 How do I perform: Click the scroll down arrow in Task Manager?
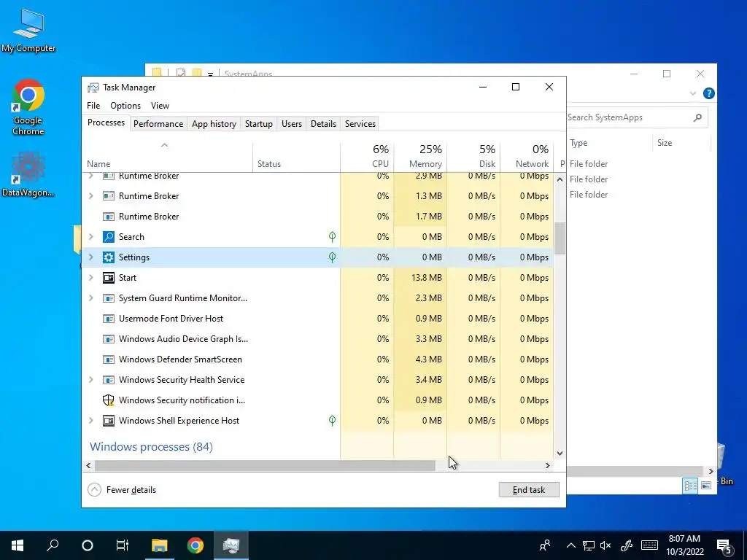click(x=560, y=454)
